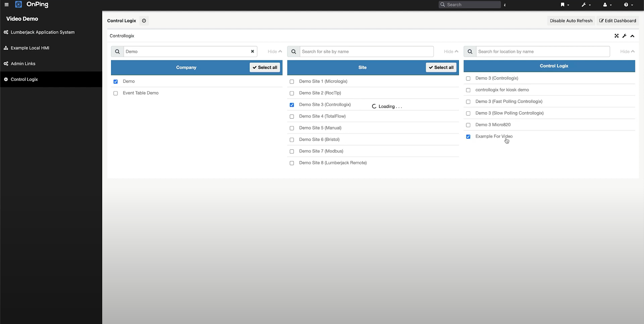Hide the Company column

tap(275, 52)
